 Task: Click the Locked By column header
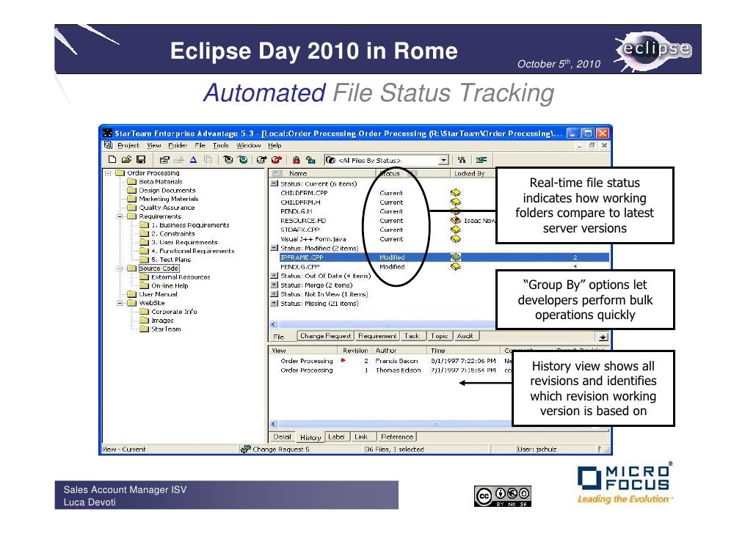pos(473,174)
